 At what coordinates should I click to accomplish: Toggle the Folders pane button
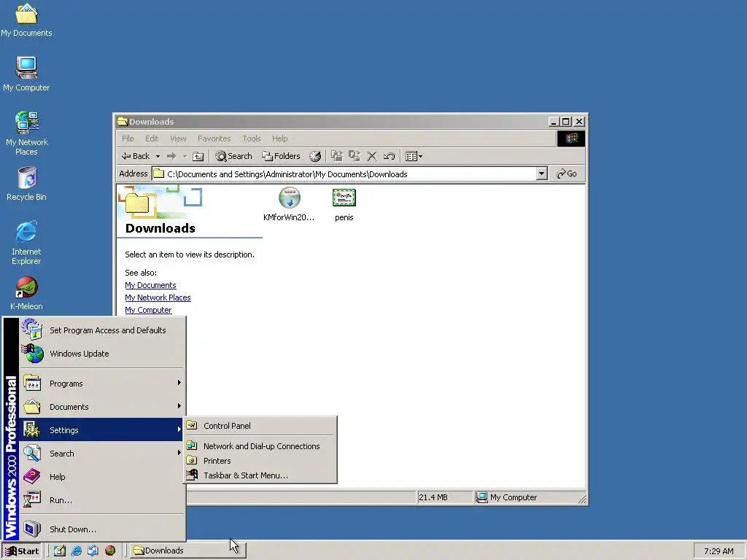point(281,156)
